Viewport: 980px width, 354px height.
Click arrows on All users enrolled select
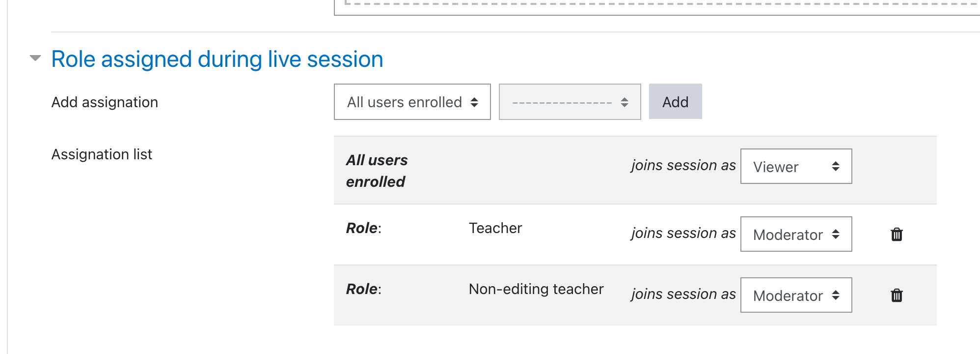tap(474, 102)
